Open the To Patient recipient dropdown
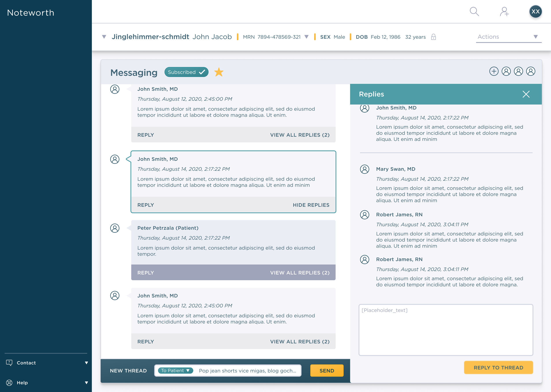This screenshot has height=392, width=551. click(x=176, y=371)
